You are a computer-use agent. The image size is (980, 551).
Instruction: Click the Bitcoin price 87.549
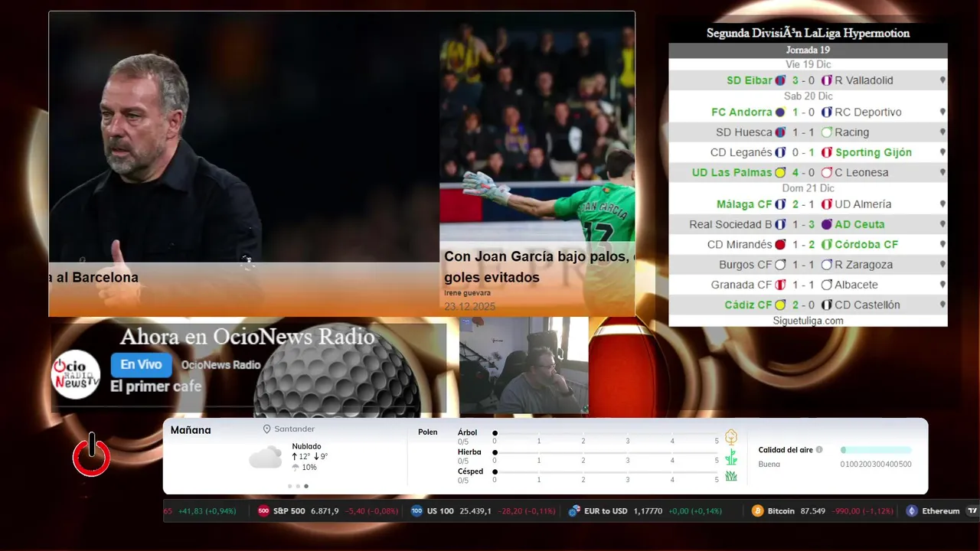click(x=812, y=511)
